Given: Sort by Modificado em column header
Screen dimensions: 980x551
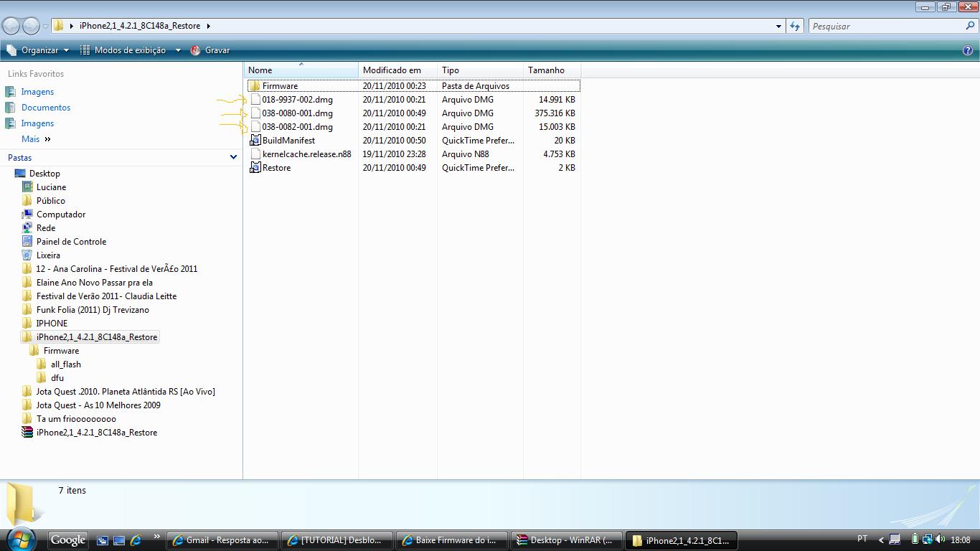Looking at the screenshot, I should pyautogui.click(x=397, y=70).
